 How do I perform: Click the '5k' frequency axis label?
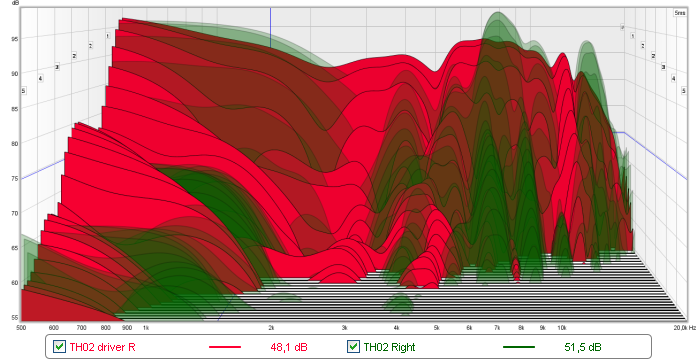click(437, 328)
